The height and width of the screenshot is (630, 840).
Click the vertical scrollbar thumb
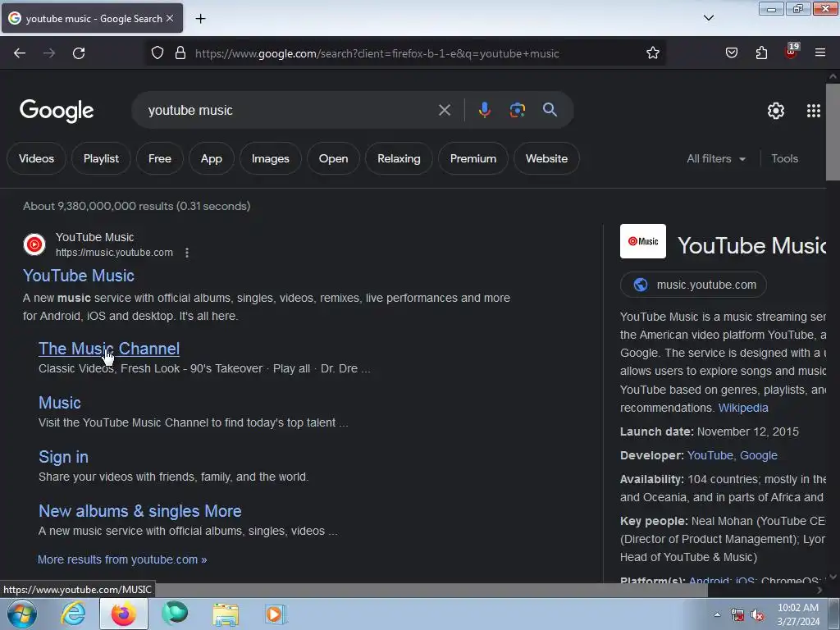tap(833, 131)
